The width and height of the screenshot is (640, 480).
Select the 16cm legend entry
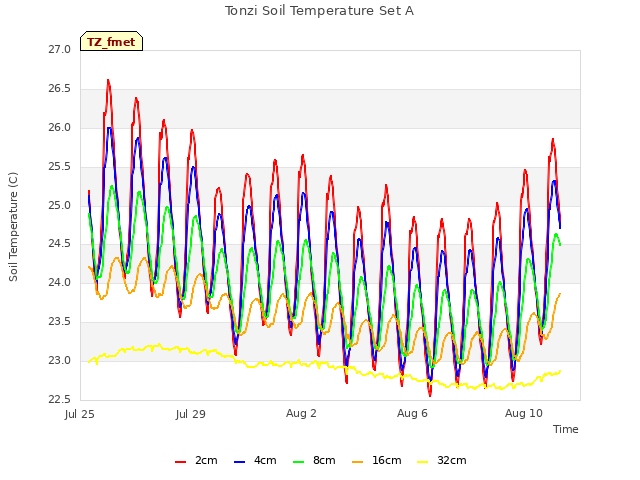(x=376, y=461)
